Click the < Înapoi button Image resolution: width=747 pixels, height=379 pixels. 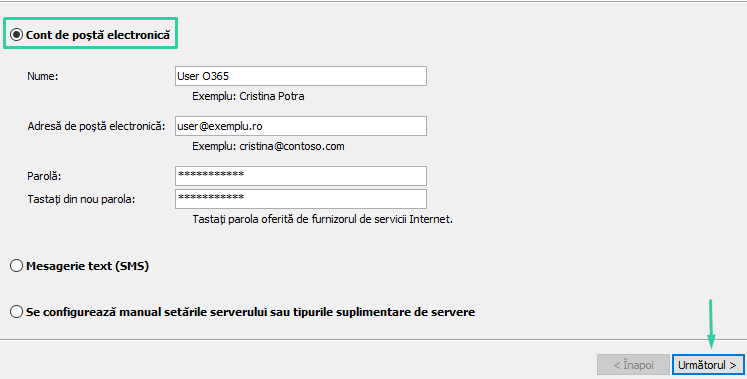coord(633,365)
